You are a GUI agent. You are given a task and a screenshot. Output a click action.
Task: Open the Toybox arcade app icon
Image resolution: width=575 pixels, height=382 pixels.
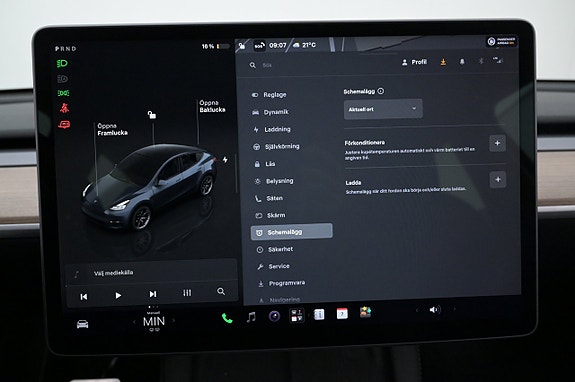point(365,312)
